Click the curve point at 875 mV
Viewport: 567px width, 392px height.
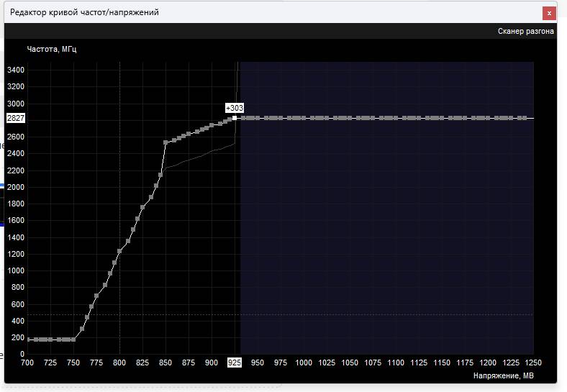pos(189,135)
